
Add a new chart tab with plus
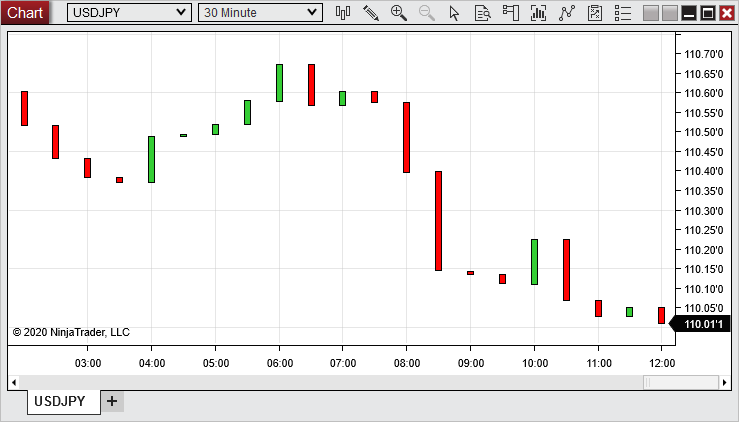tap(112, 401)
